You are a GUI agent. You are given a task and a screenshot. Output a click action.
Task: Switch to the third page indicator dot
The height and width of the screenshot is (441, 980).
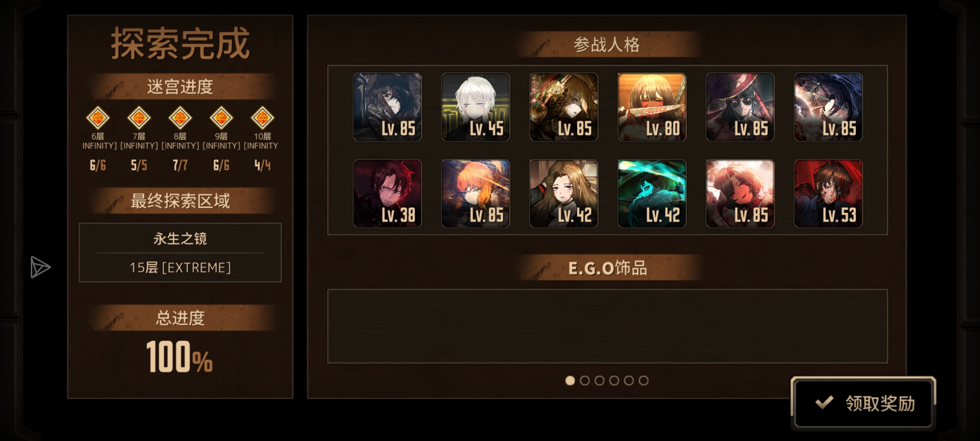[599, 381]
